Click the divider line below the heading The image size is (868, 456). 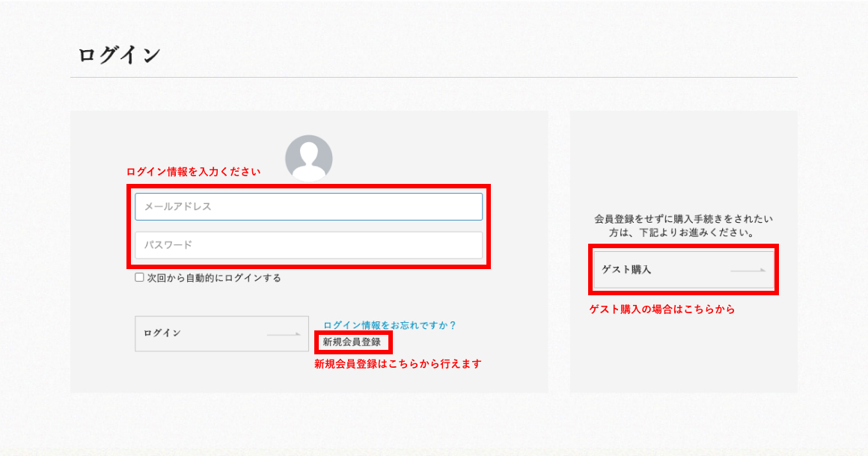[x=434, y=77]
